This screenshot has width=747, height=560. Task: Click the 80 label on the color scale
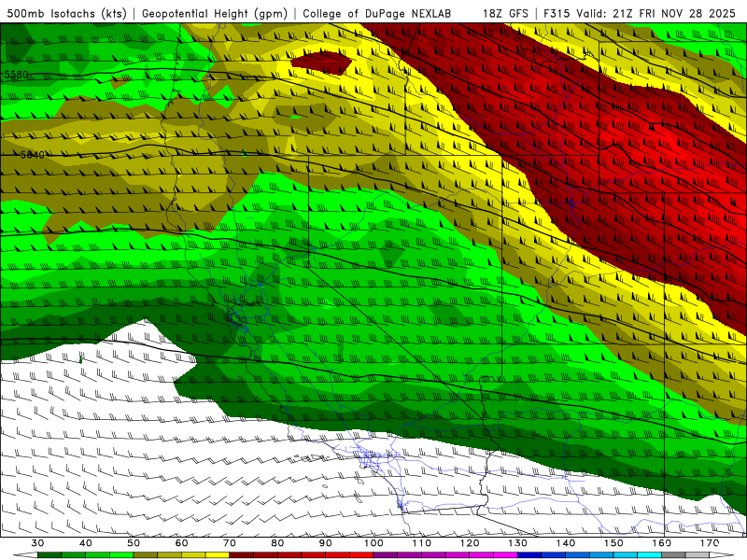(277, 543)
